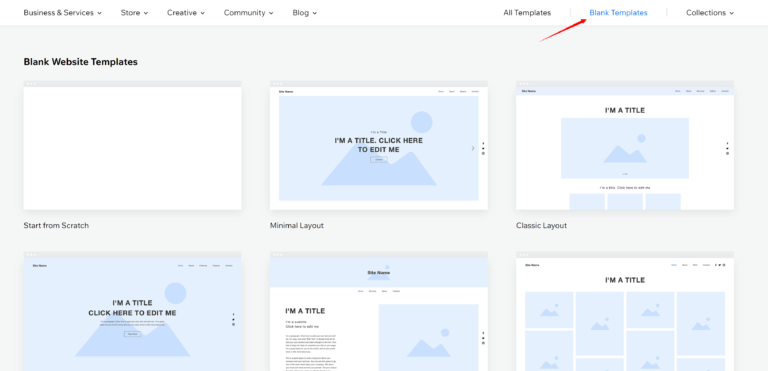Open the Minimal Layout template preview

point(379,145)
